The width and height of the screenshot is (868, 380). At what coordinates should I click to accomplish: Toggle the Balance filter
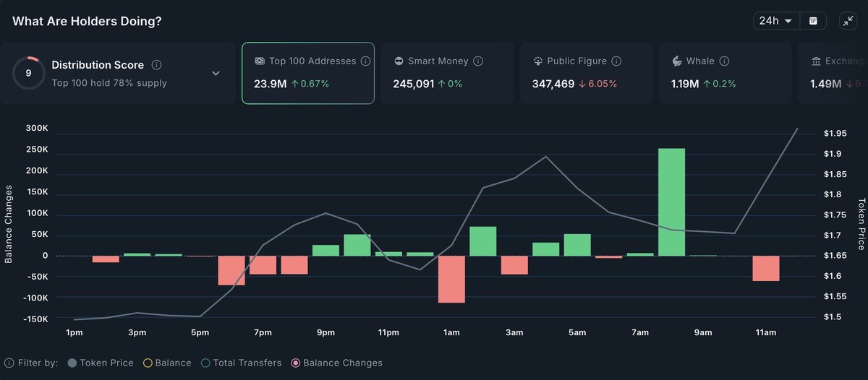point(167,363)
